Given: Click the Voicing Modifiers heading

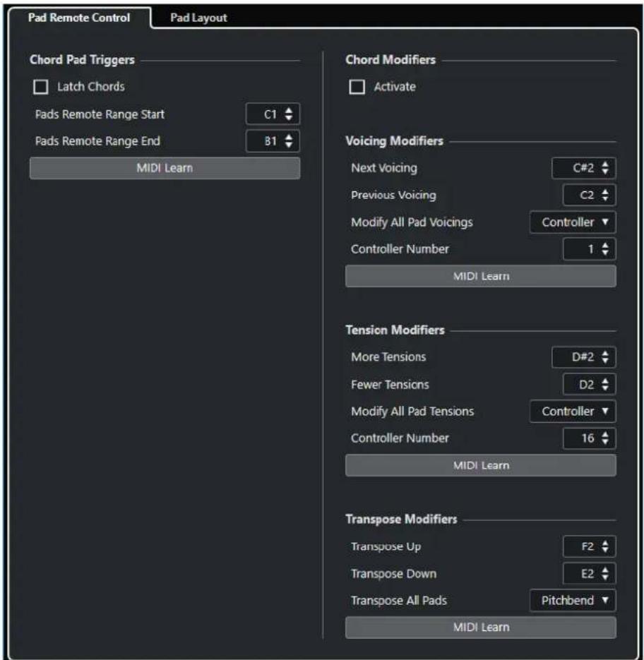Looking at the screenshot, I should (394, 140).
